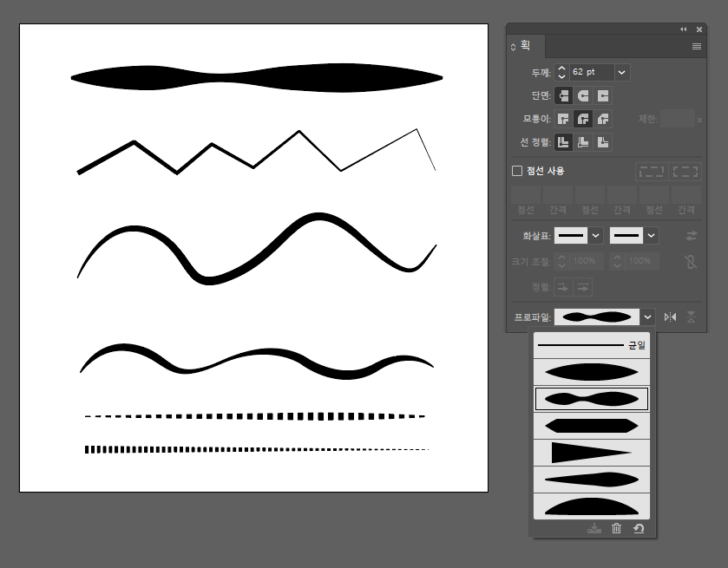Open the start arrowhead dropdown
Screen dimensions: 728x568
click(x=595, y=235)
